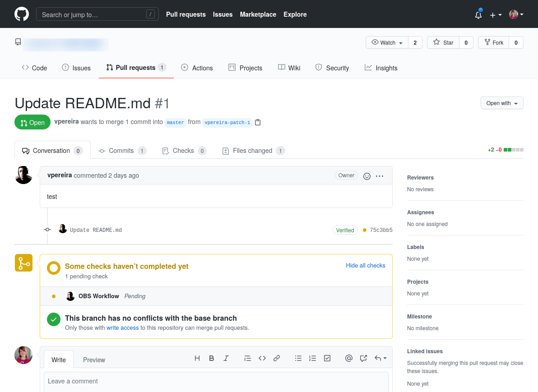Viewport: 538px width, 392px height.
Task: Add a bulleted list to the comment
Action: [298, 358]
